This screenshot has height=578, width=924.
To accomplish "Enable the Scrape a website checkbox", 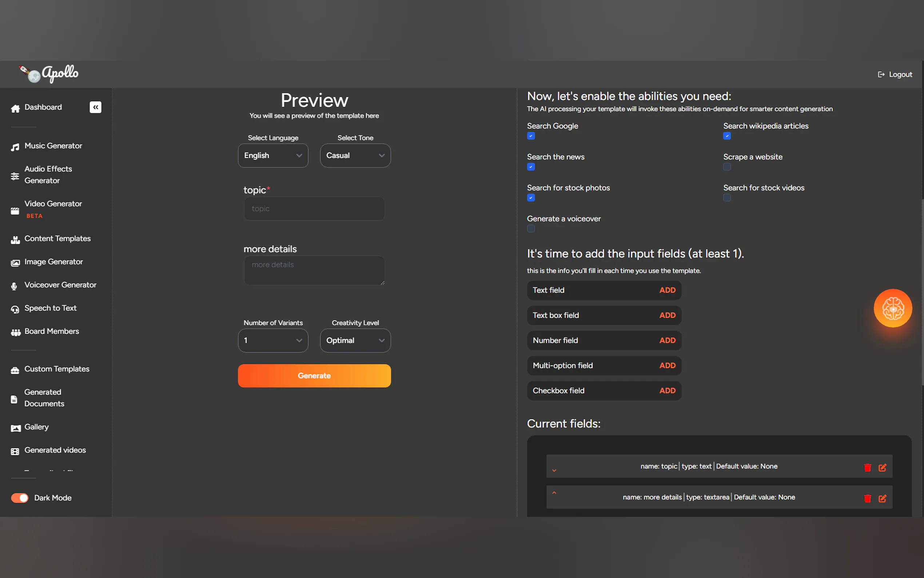I will tap(726, 167).
